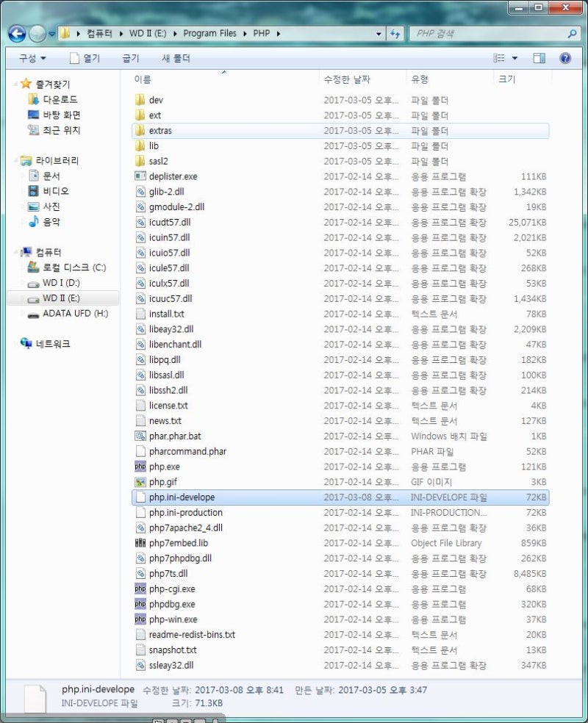Click the Help question mark icon
The image size is (588, 723).
point(565,58)
